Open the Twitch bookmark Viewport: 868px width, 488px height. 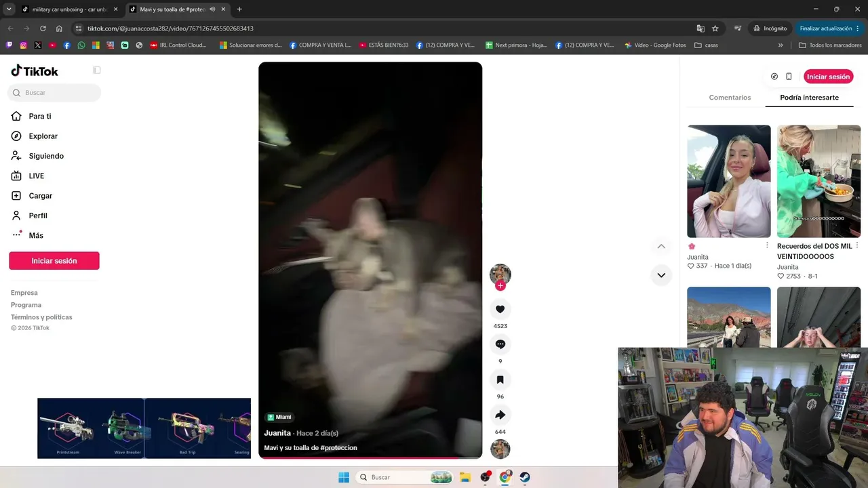tap(9, 45)
